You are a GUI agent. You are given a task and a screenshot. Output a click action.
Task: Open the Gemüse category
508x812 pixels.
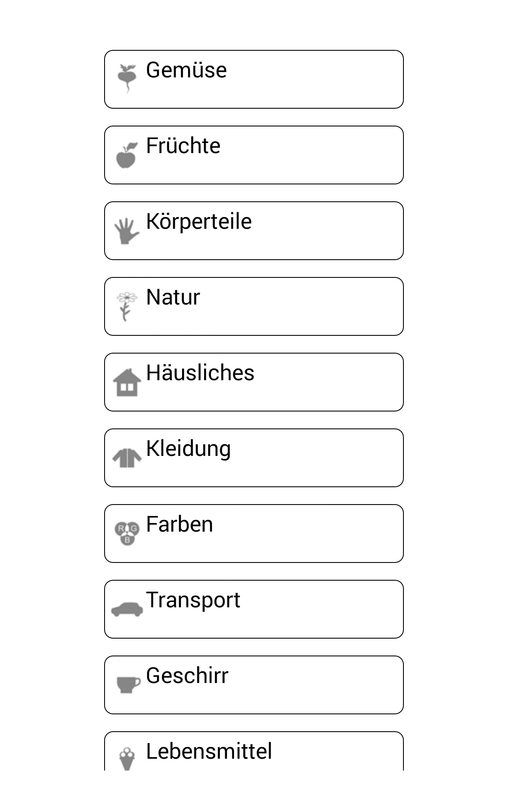(254, 80)
